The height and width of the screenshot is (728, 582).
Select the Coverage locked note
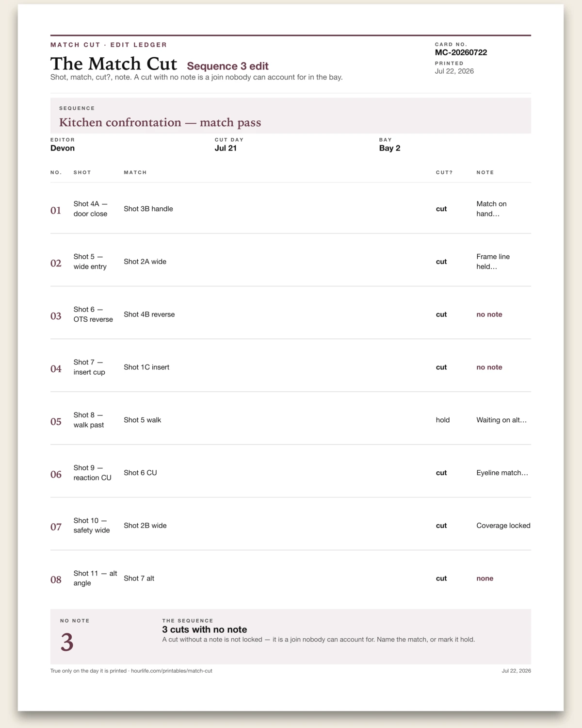[x=503, y=526]
